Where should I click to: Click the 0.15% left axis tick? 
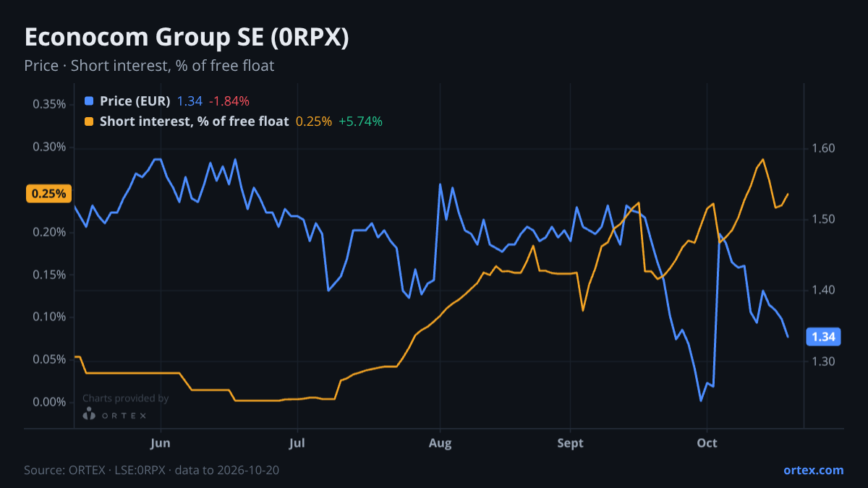pos(49,275)
